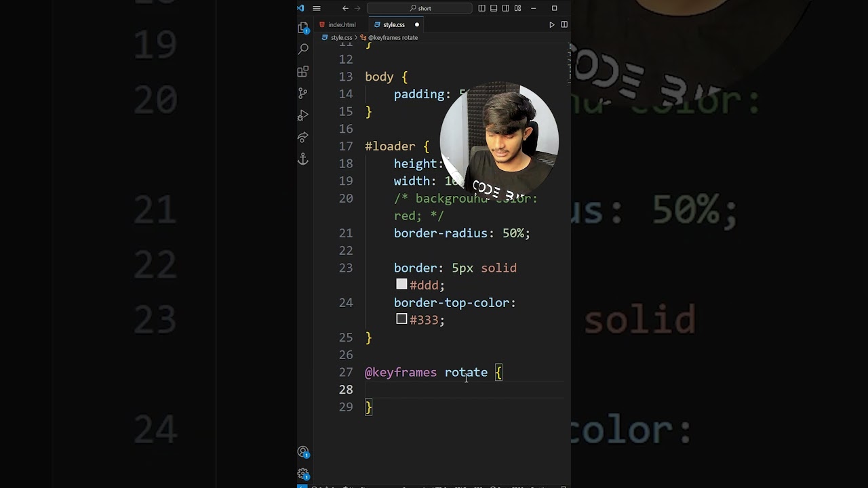Open Customize Layout options
The height and width of the screenshot is (488, 868).
point(518,8)
